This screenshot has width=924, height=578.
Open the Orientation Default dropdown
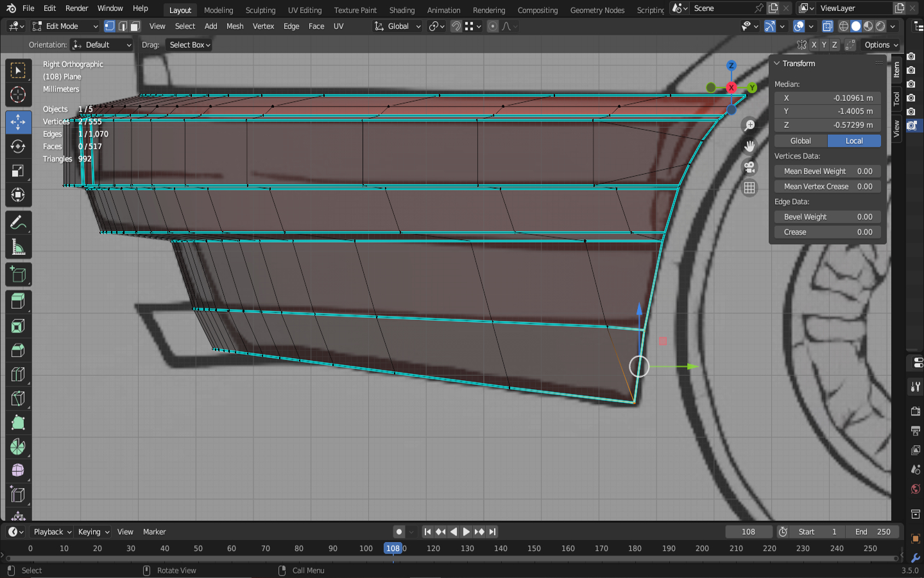point(102,45)
